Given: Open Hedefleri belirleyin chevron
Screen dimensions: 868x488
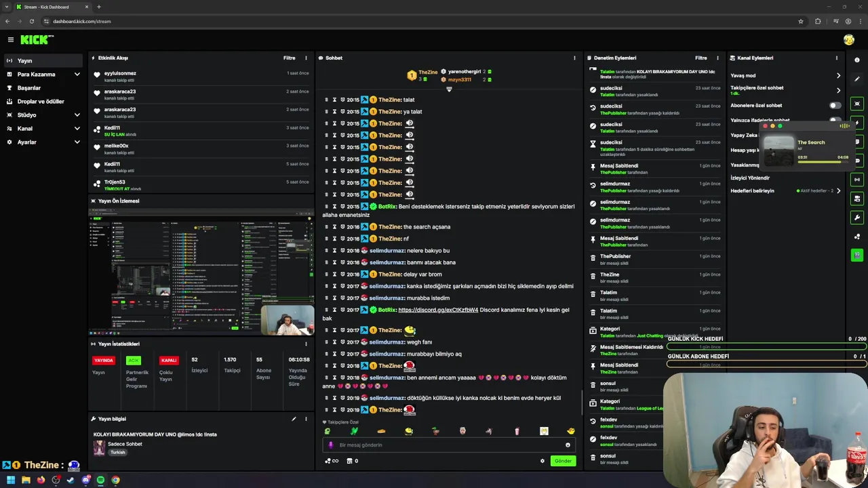Looking at the screenshot, I should (838, 191).
